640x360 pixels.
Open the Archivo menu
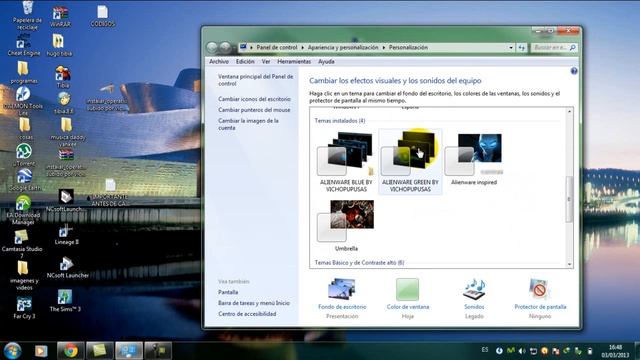click(219, 62)
